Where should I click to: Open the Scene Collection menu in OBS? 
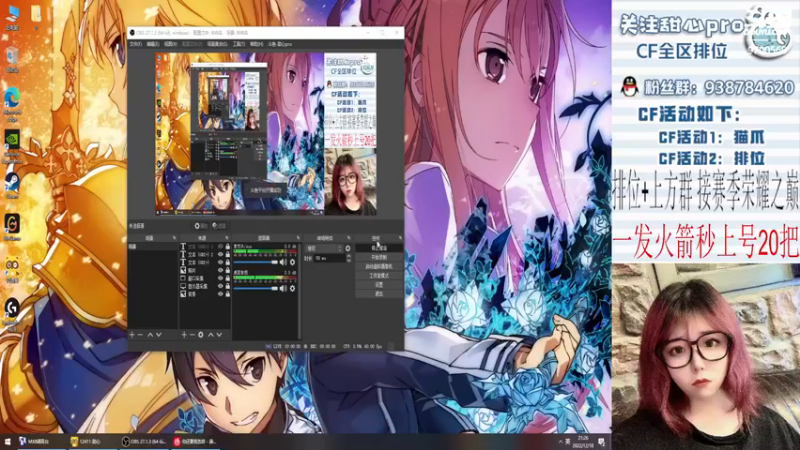click(x=217, y=44)
